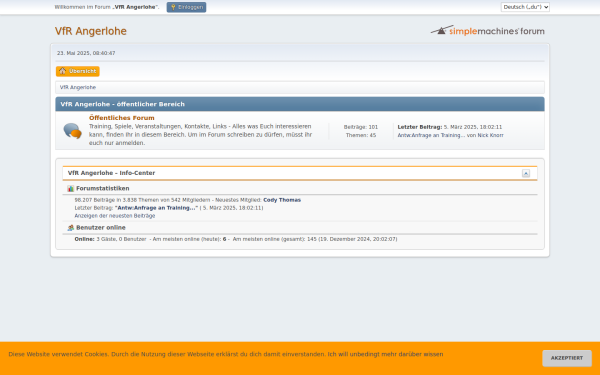Open 'Ich will unbedingt mehr darüber wissen' link
The image size is (600, 375).
pyautogui.click(x=385, y=354)
